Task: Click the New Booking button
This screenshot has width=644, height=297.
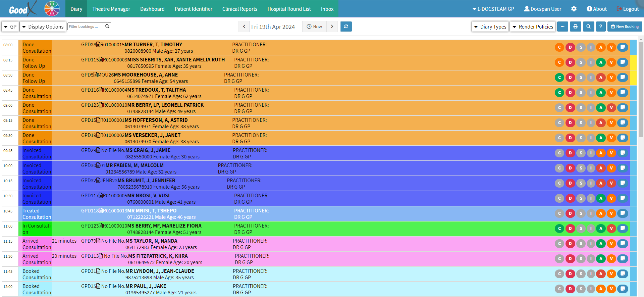Action: tap(625, 27)
